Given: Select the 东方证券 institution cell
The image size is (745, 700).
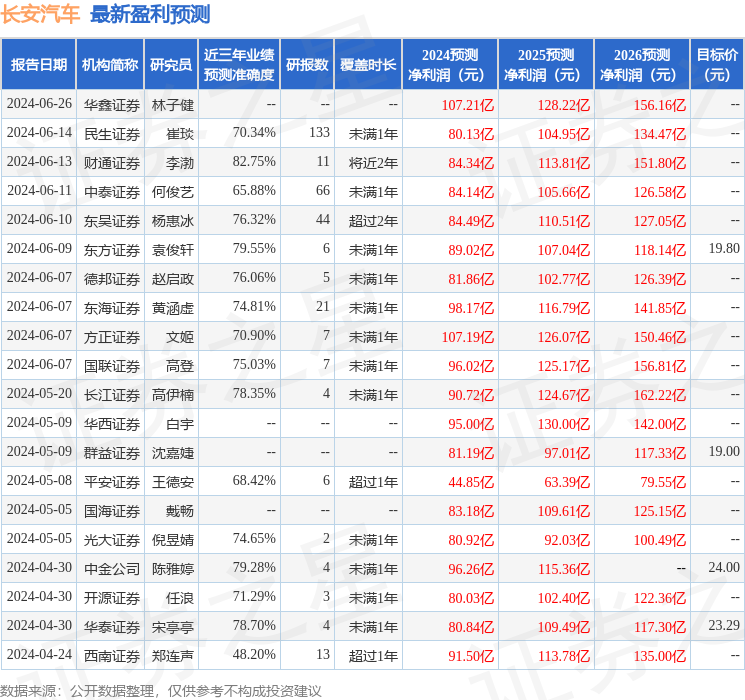Looking at the screenshot, I should (112, 250).
